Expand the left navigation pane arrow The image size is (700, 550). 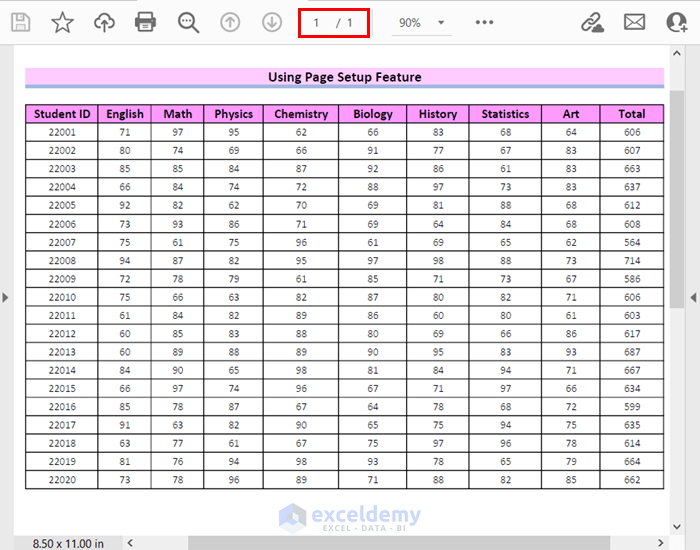5,297
